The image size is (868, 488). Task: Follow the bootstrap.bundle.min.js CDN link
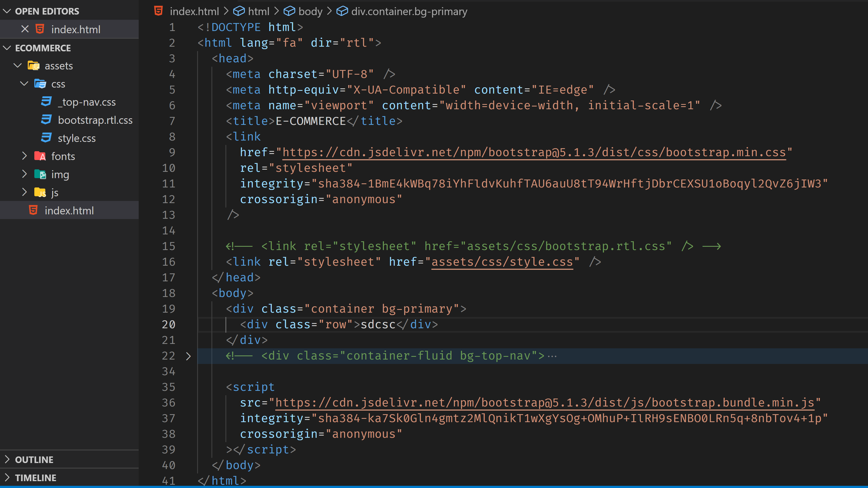[x=545, y=402]
